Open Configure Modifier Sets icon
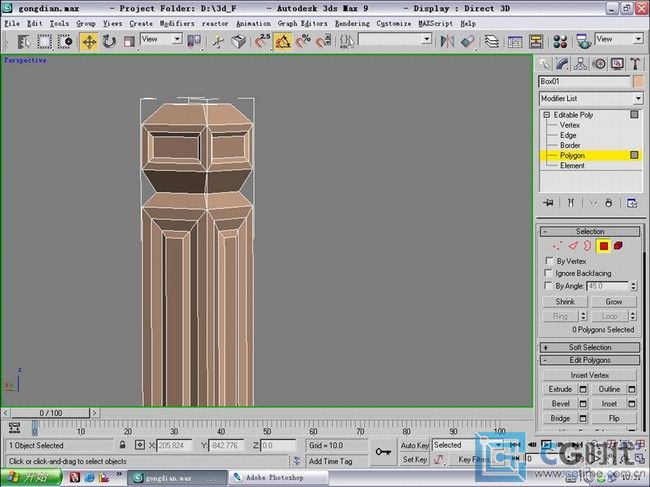This screenshot has width=650, height=487. pyautogui.click(x=632, y=203)
